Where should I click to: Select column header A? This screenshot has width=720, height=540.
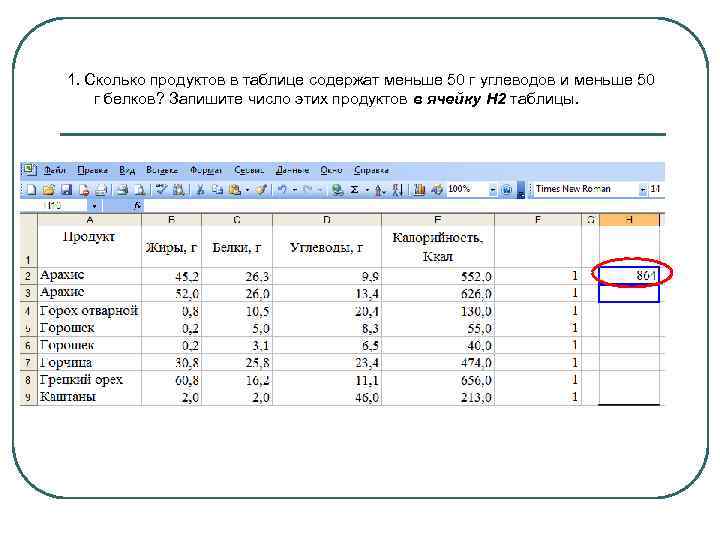90,220
